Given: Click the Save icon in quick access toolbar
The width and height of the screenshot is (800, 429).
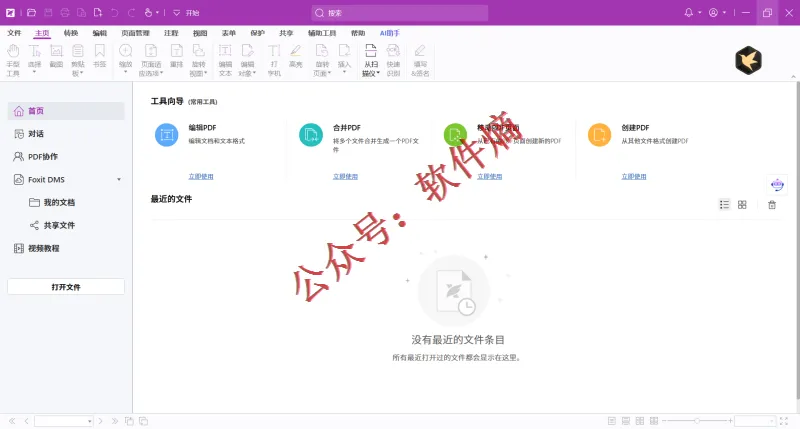Looking at the screenshot, I should pos(48,13).
